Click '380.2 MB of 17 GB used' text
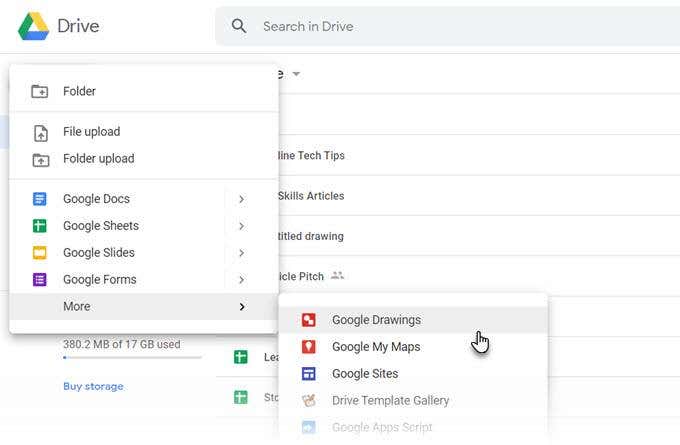Viewport: 680px width, 445px height. (x=122, y=344)
